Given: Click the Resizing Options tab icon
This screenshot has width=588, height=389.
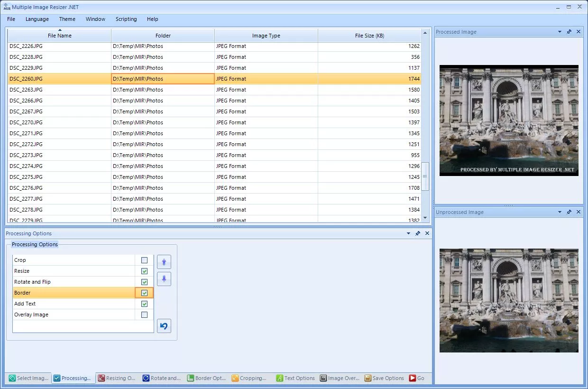Looking at the screenshot, I should click(x=101, y=378).
